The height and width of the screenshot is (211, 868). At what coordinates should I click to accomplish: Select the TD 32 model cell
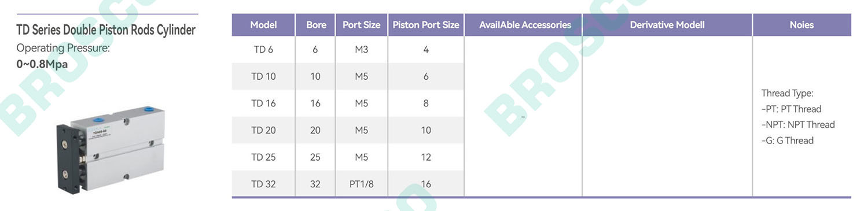pos(263,184)
